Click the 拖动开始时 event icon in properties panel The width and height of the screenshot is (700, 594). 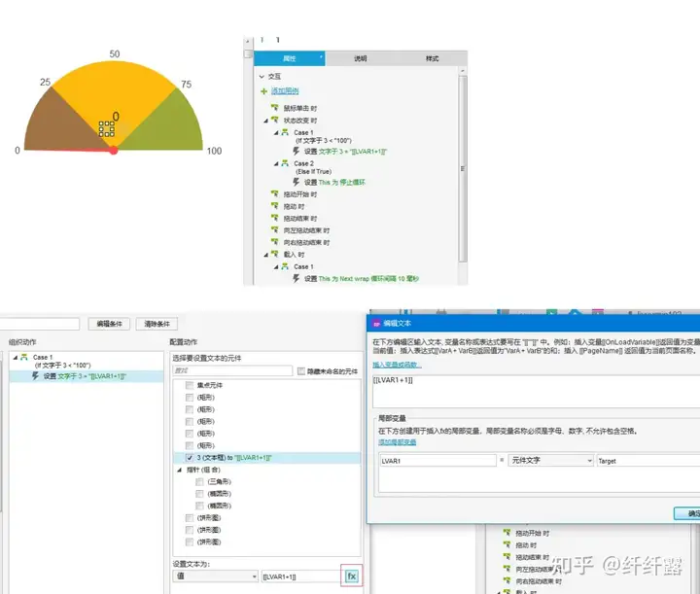click(x=274, y=193)
